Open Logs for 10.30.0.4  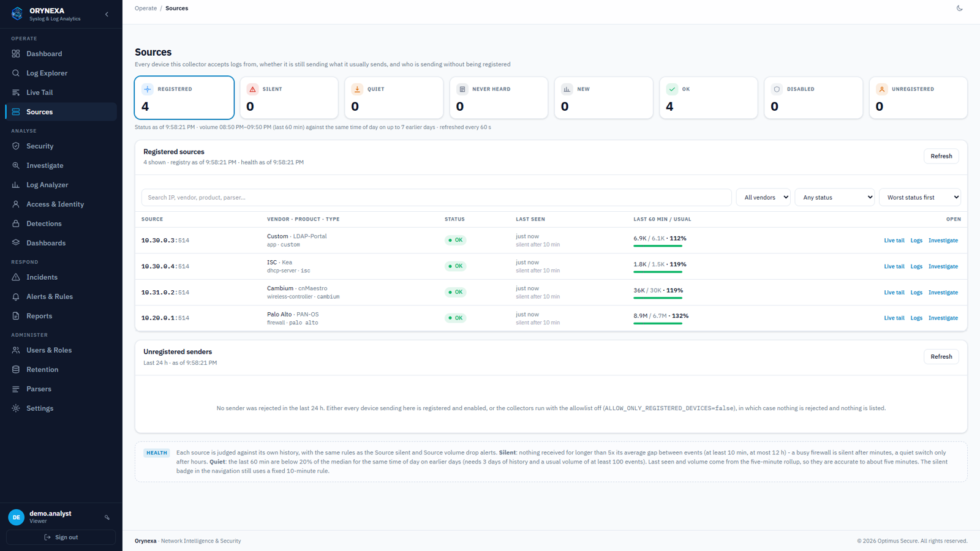pyautogui.click(x=916, y=266)
